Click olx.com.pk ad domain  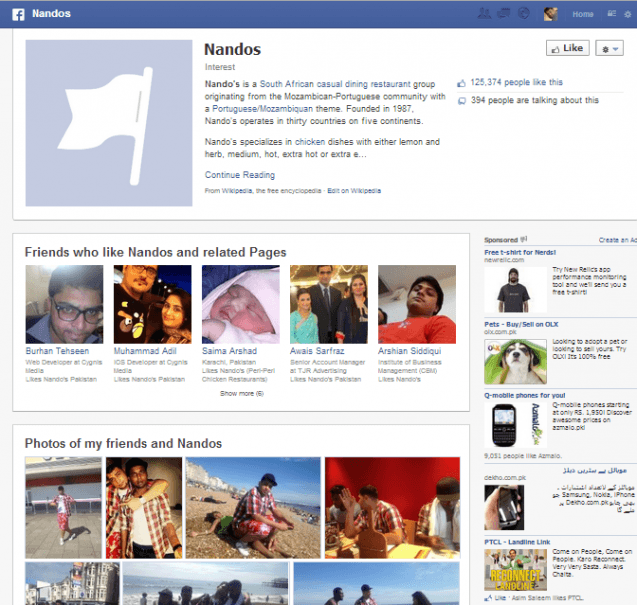500,332
